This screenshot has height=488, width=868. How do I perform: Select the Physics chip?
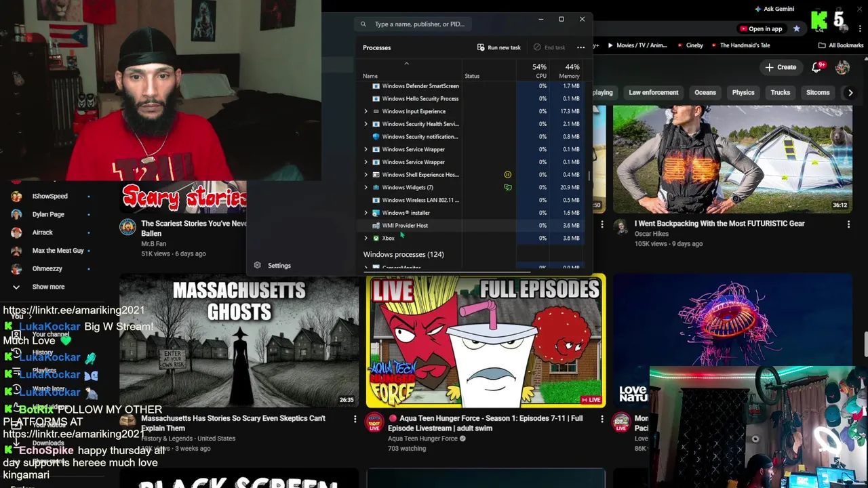point(743,93)
